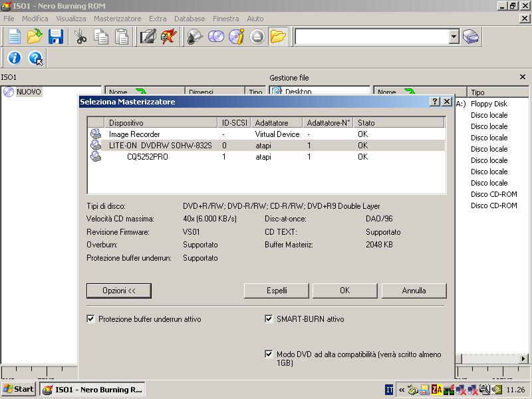Open the File menu
This screenshot has height=399, width=532.
pos(9,19)
